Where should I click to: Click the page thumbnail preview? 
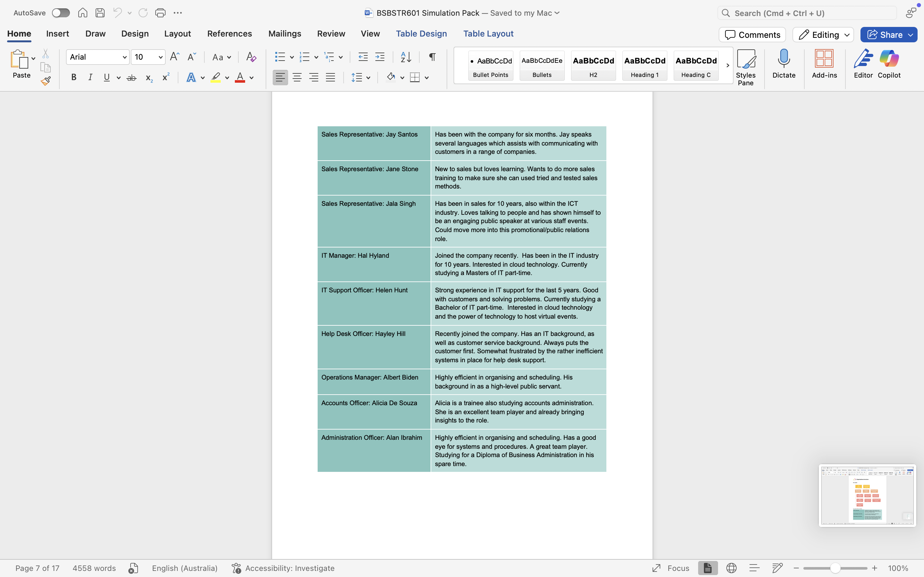tap(867, 495)
